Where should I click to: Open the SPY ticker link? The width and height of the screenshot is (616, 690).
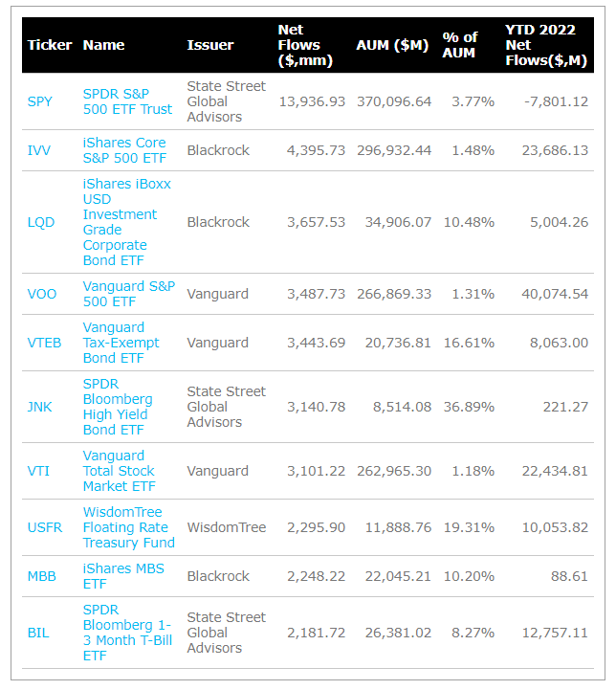point(39,101)
